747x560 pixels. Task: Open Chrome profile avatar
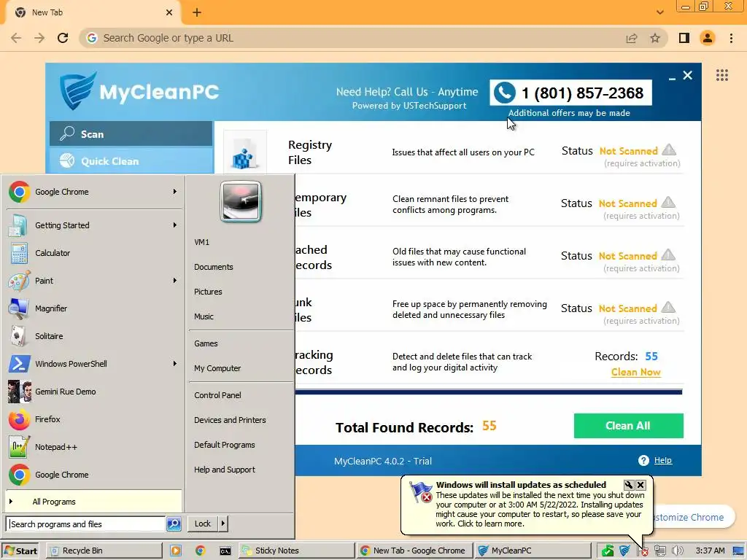pos(708,38)
